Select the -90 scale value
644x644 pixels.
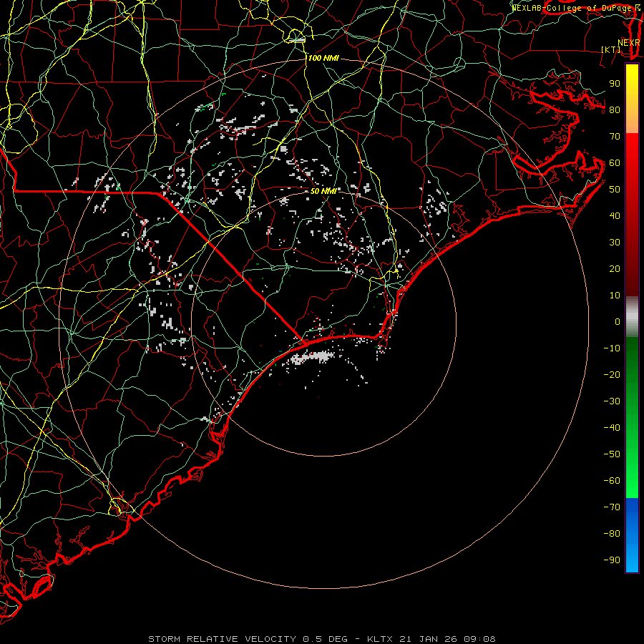pos(612,560)
